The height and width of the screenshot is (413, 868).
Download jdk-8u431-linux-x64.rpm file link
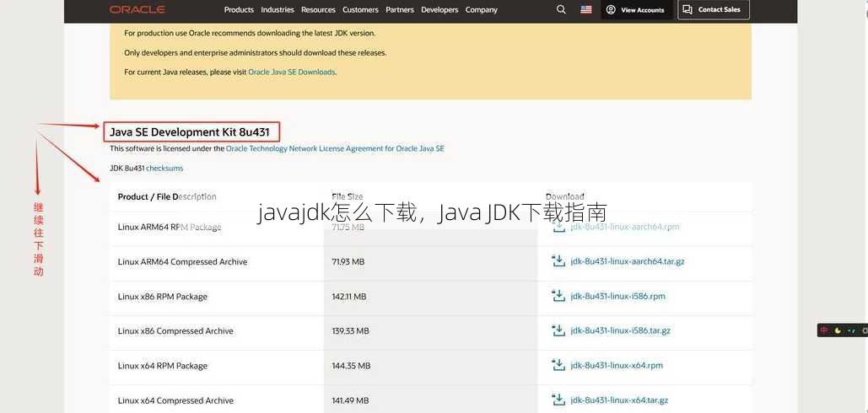(x=616, y=366)
